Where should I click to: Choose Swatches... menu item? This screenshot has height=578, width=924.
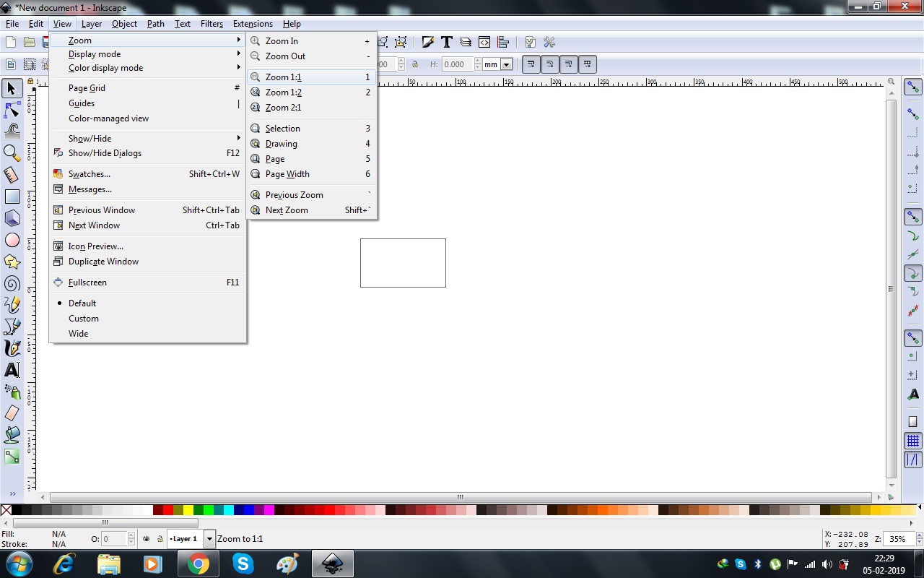(148, 174)
